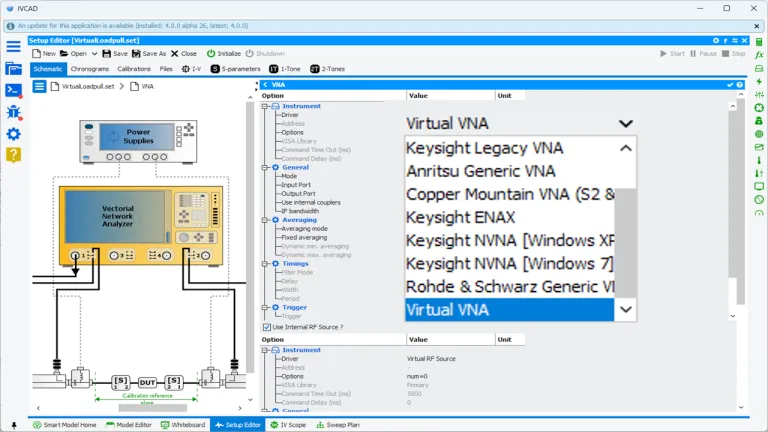Click the Close setup button
The height and width of the screenshot is (432, 768).
(x=184, y=54)
